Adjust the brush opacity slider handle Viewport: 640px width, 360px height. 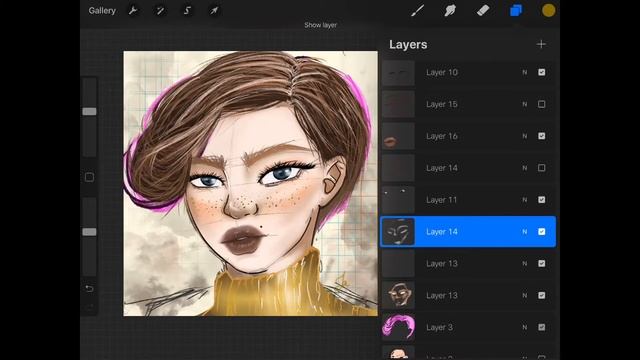tap(89, 232)
